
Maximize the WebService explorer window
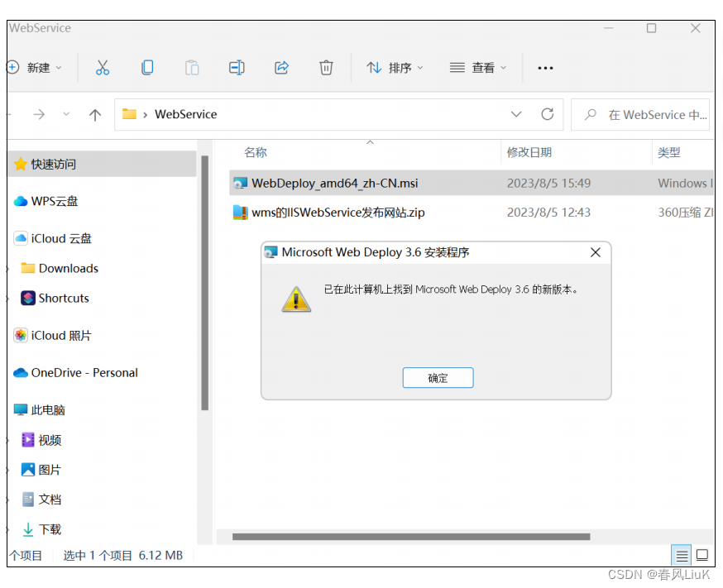pos(652,28)
